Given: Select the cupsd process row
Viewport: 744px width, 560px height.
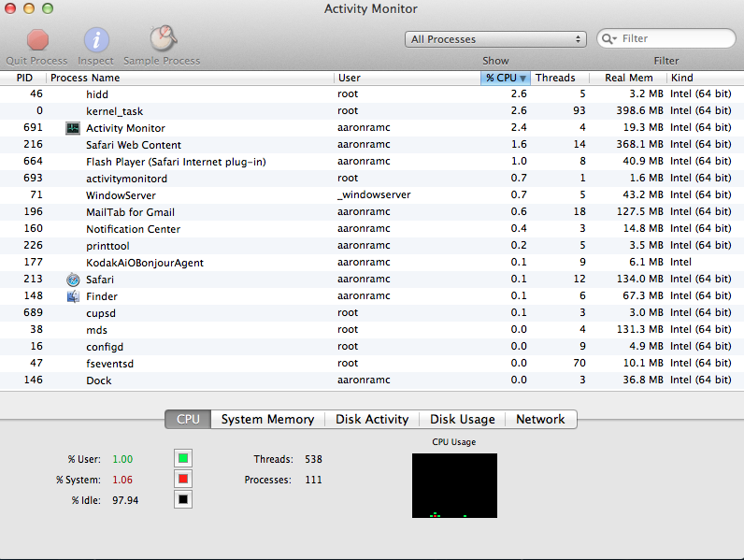Looking at the screenshot, I should tap(372, 313).
